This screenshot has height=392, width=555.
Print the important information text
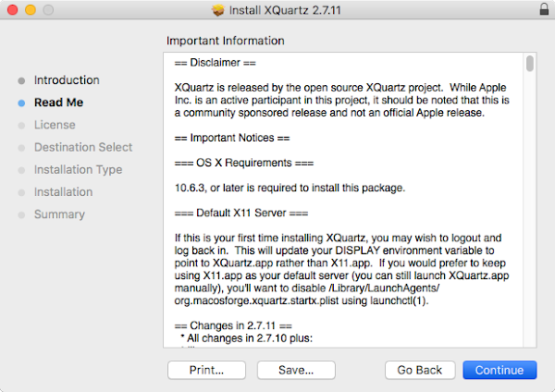coord(206,370)
